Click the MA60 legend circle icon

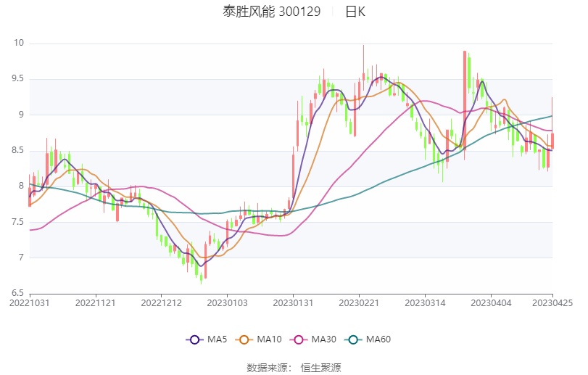(353, 339)
